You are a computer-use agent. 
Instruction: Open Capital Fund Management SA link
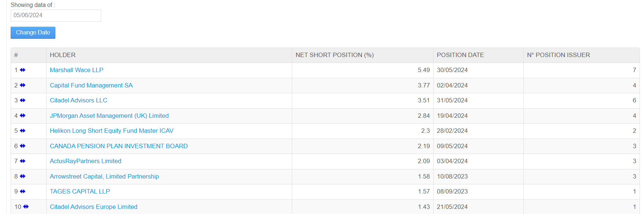(91, 85)
